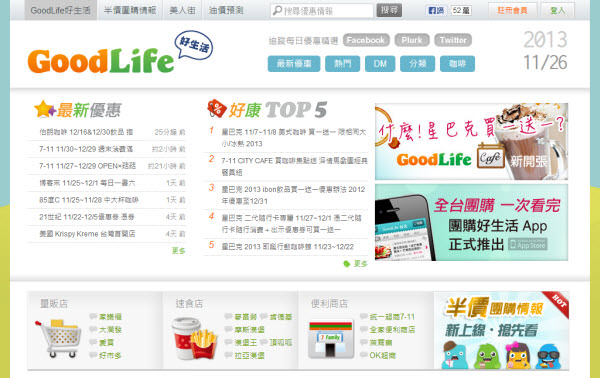Viewport: 600px width, 378px height.
Task: Click the 速食店 section heading
Action: pyautogui.click(x=189, y=304)
